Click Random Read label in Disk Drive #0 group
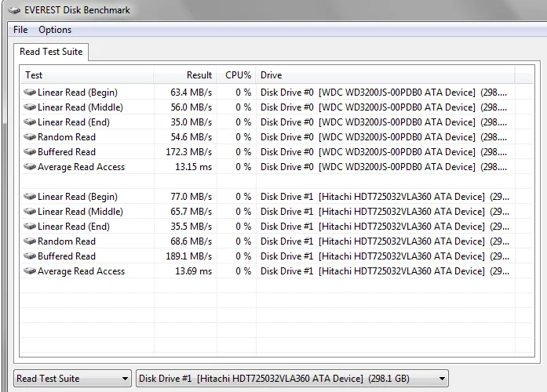 point(67,137)
